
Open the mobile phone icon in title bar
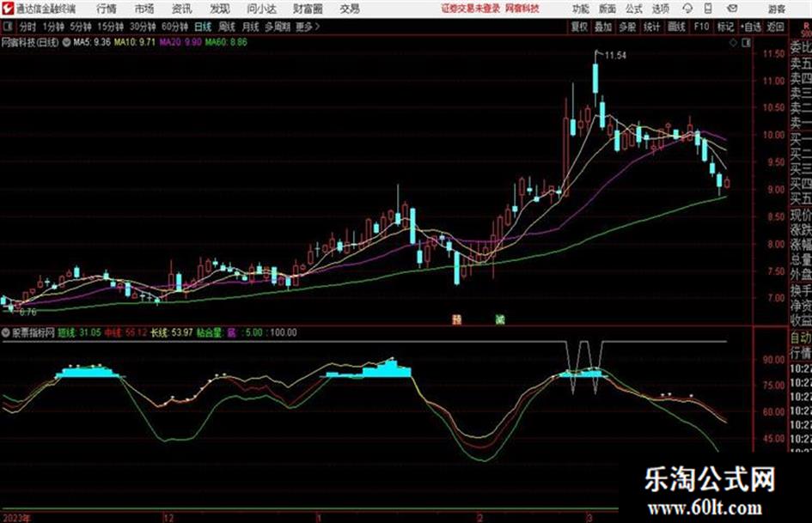[708, 9]
